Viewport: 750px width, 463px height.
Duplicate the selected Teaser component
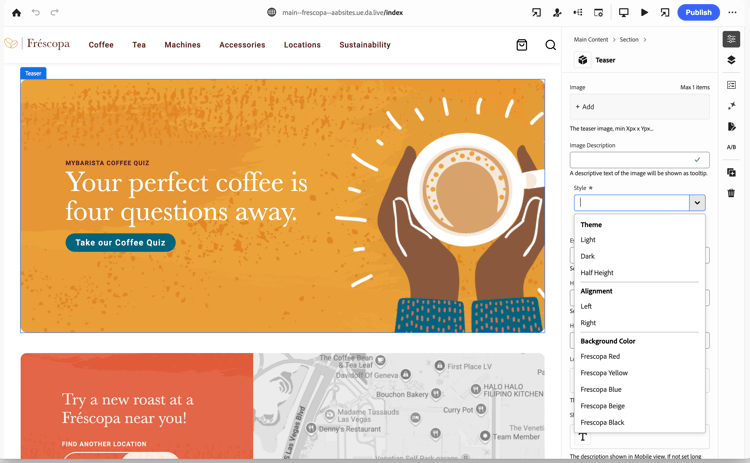pyautogui.click(x=731, y=173)
